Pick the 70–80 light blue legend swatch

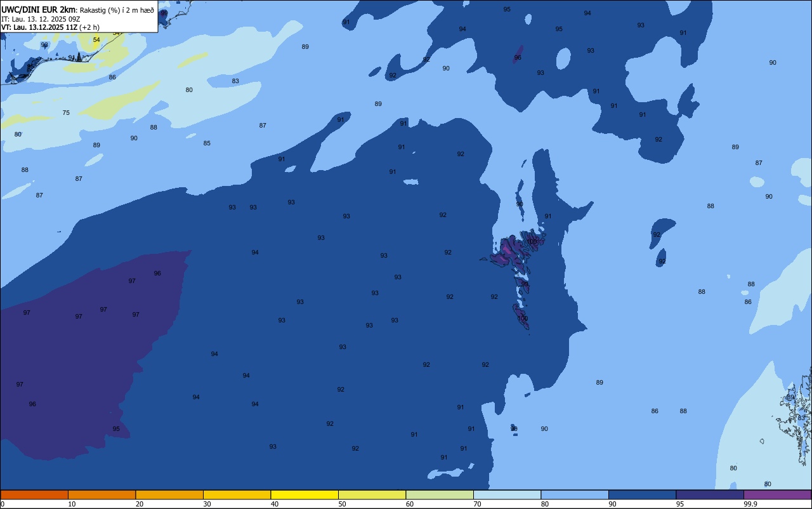[507, 494]
